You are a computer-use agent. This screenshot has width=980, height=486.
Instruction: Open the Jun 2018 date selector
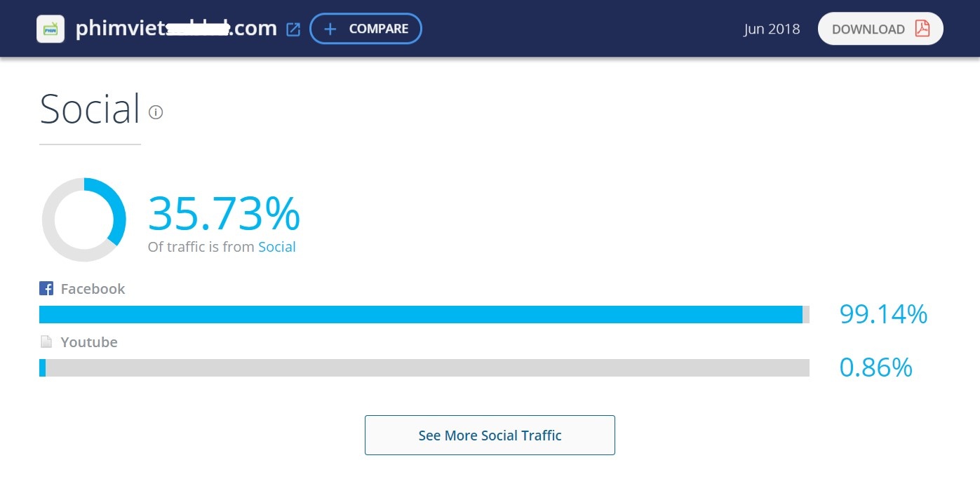point(772,29)
